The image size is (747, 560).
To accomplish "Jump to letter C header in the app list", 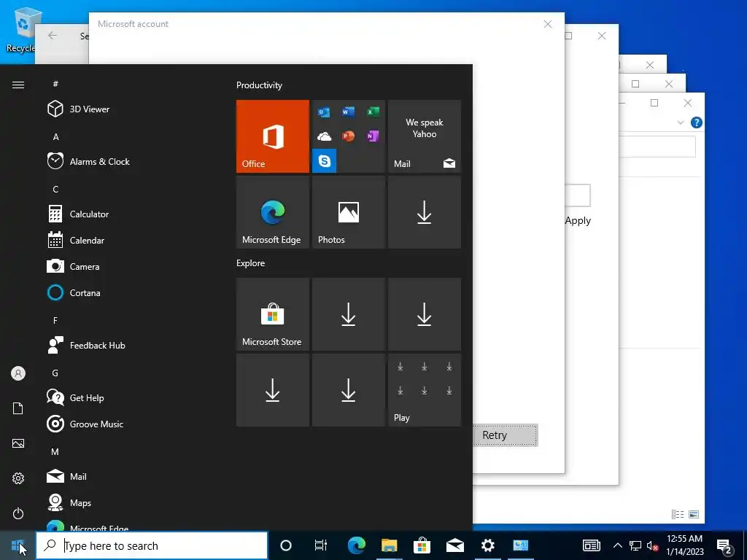I will pyautogui.click(x=55, y=190).
